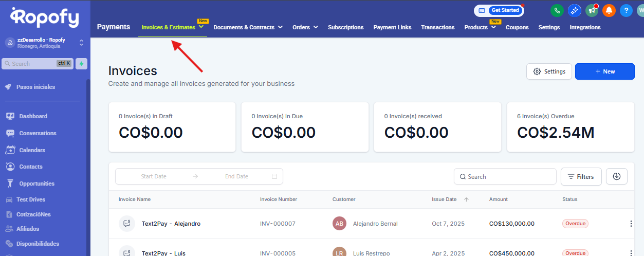Click the blue help question mark icon
The height and width of the screenshot is (256, 644).
pos(625,10)
